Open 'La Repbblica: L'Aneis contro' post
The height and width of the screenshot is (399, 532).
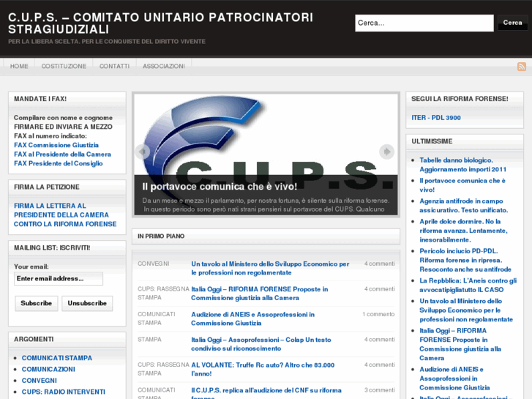[x=468, y=286]
